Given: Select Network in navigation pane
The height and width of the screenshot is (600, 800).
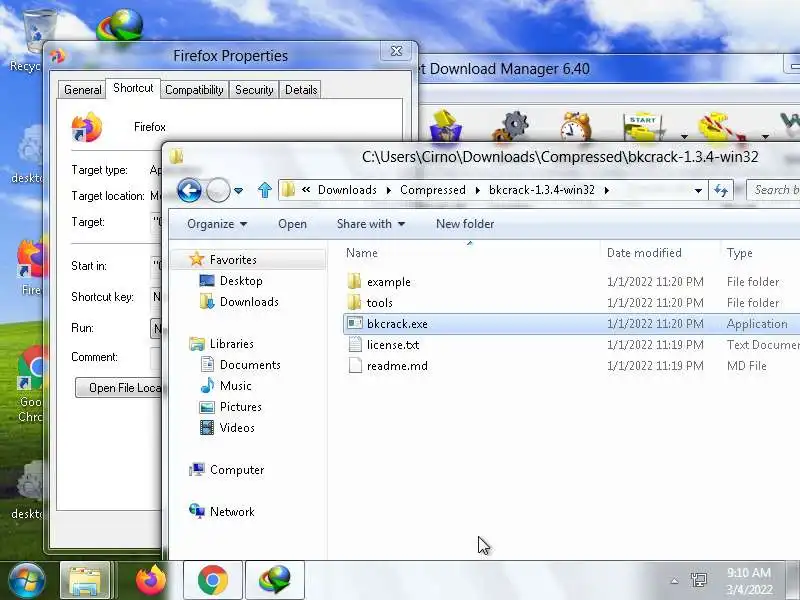Looking at the screenshot, I should click(221, 512).
